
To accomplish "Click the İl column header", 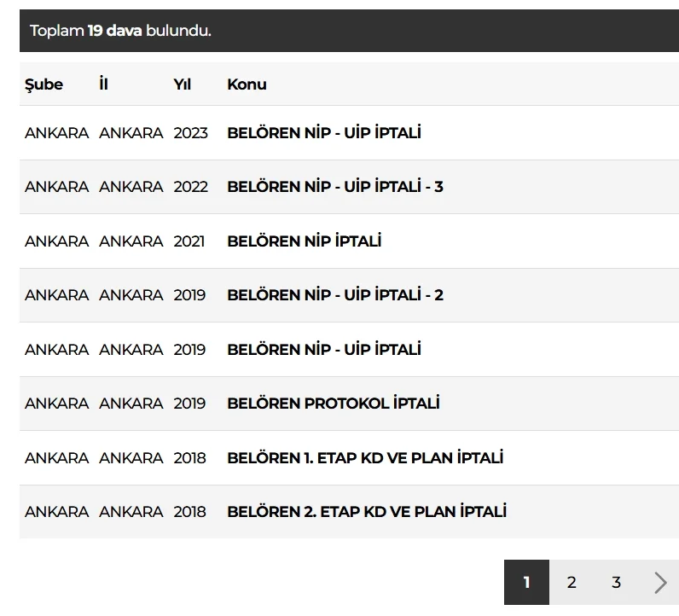I will 103,84.
